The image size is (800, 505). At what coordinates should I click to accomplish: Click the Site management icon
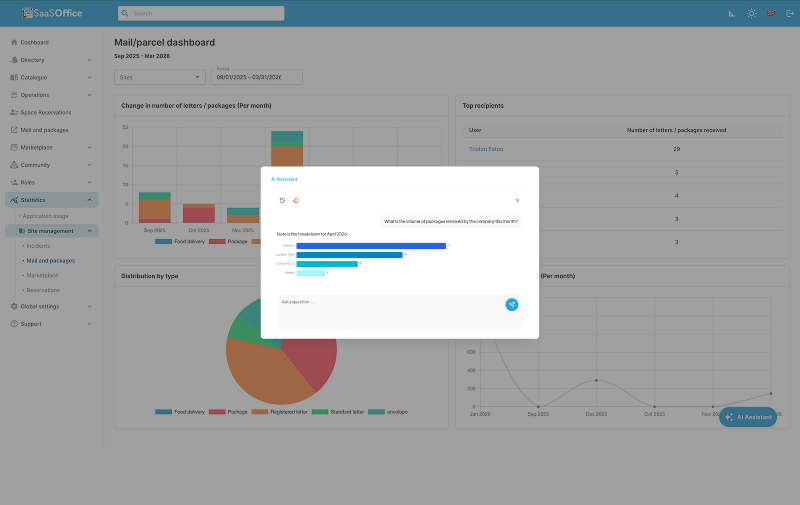[x=22, y=231]
